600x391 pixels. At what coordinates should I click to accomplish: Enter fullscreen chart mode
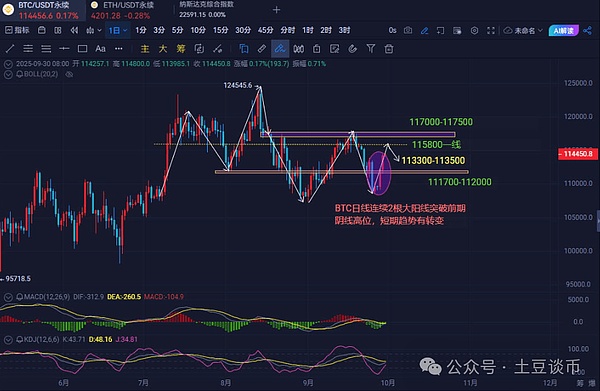click(x=491, y=30)
